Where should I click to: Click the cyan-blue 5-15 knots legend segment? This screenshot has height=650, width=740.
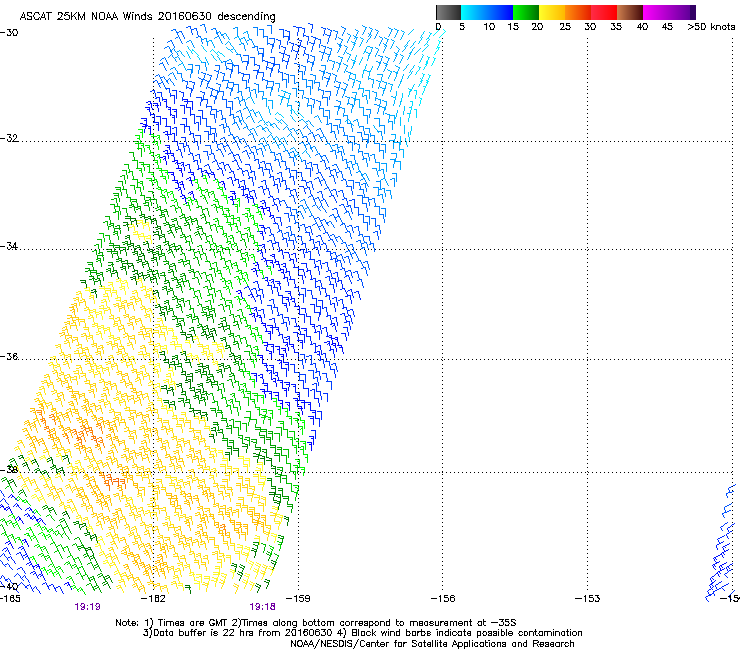(487, 12)
